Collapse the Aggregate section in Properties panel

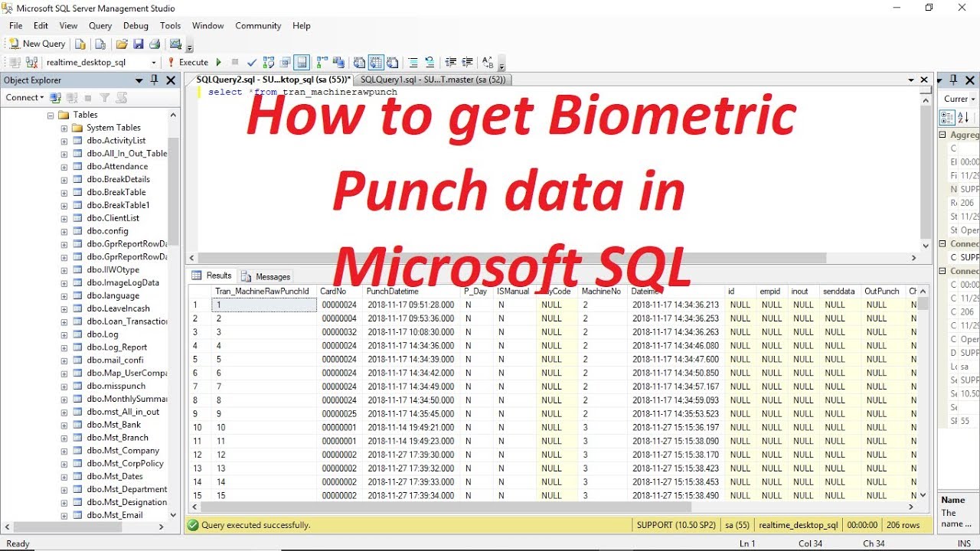click(943, 135)
